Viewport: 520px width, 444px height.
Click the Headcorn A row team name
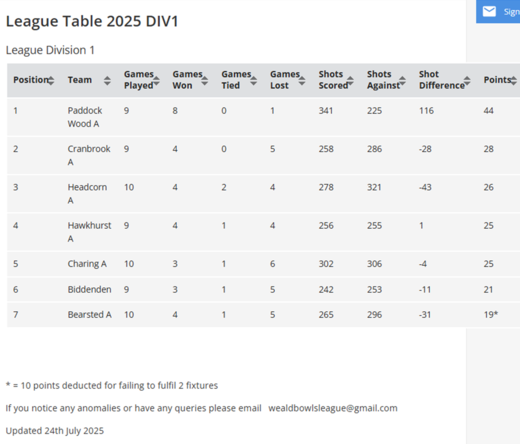point(87,194)
